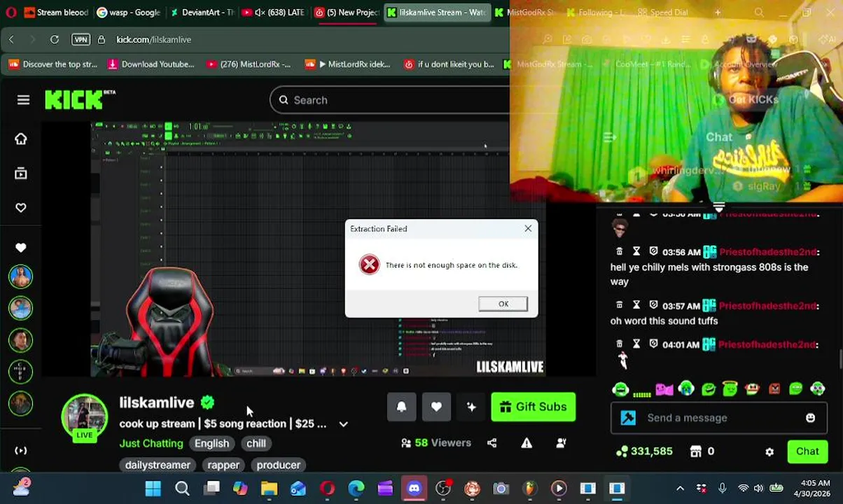Insert the pink bowtie quick emote

(664, 388)
